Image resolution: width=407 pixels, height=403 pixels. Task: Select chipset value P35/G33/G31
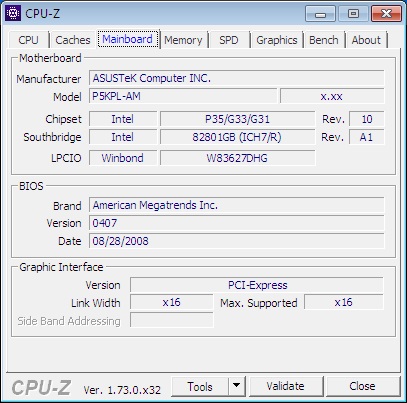[x=237, y=119]
